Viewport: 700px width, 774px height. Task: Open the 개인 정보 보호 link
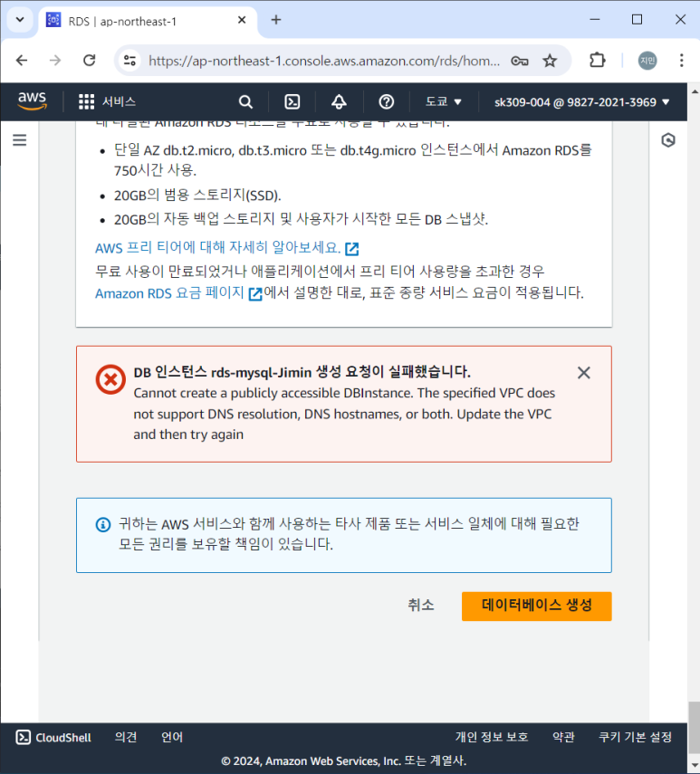[x=491, y=737]
